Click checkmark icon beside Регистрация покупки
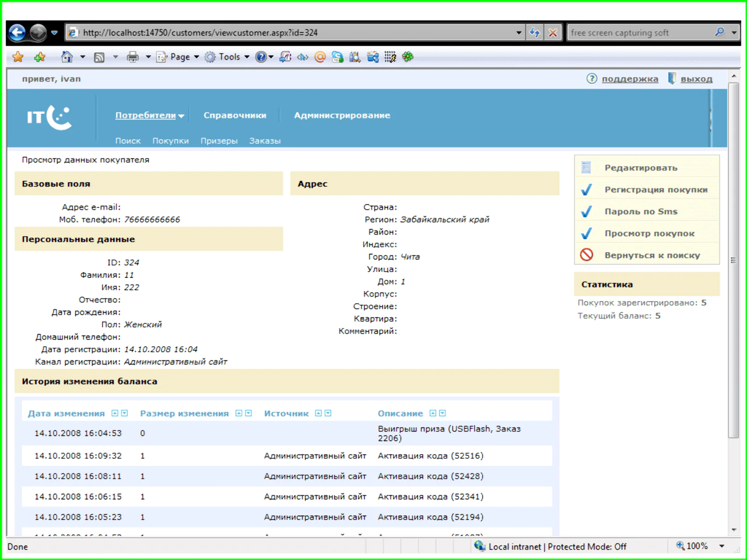Image resolution: width=747 pixels, height=560 pixels. (x=586, y=189)
